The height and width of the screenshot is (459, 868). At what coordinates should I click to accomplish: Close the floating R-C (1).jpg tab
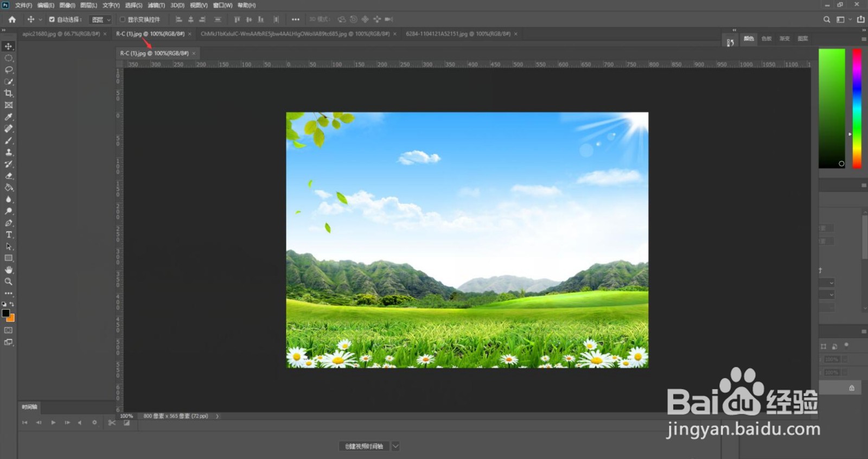[x=194, y=53]
